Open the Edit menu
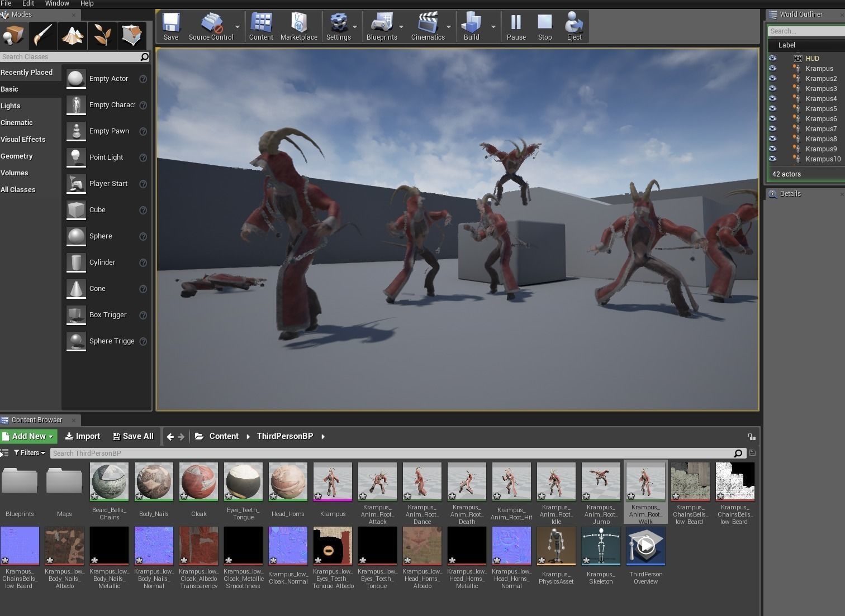 coord(28,3)
